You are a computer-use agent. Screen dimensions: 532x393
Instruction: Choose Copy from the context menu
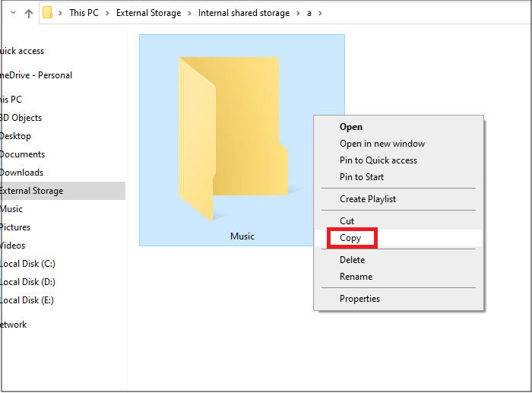350,238
